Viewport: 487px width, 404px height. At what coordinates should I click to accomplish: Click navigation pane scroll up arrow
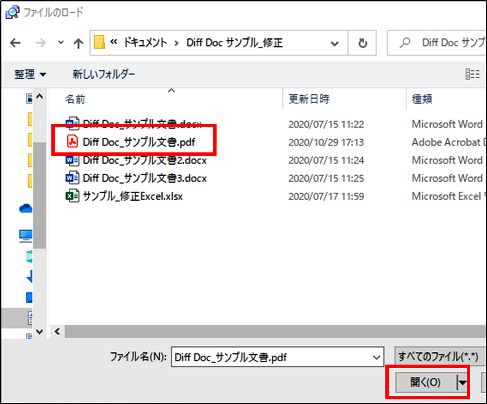(x=40, y=97)
